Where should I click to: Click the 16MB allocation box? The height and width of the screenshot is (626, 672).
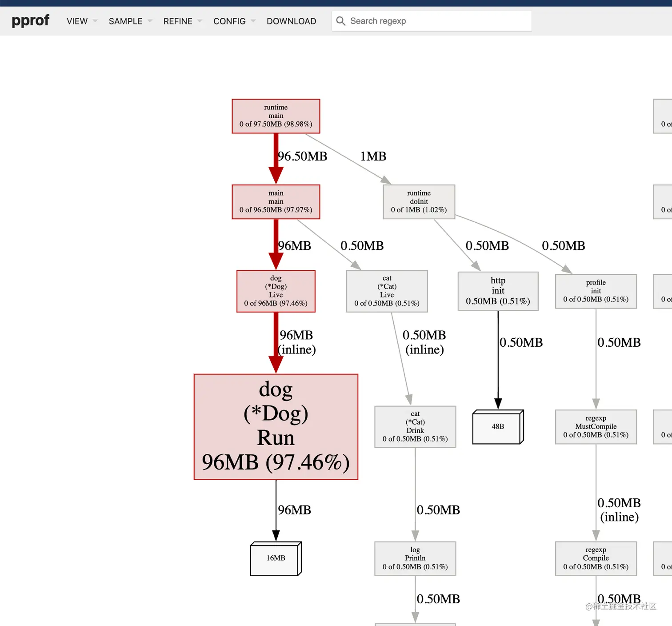(x=276, y=558)
